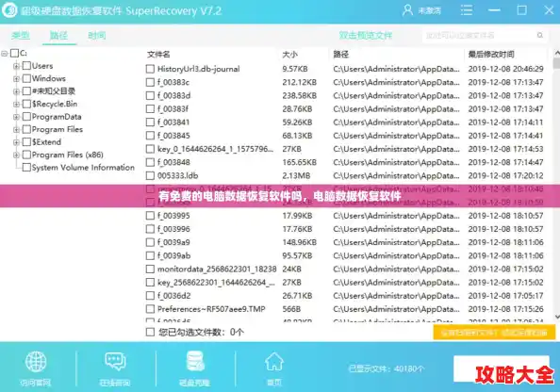Check the $Recycle.Bin checkbox
The image size is (560, 392).
(x=26, y=104)
